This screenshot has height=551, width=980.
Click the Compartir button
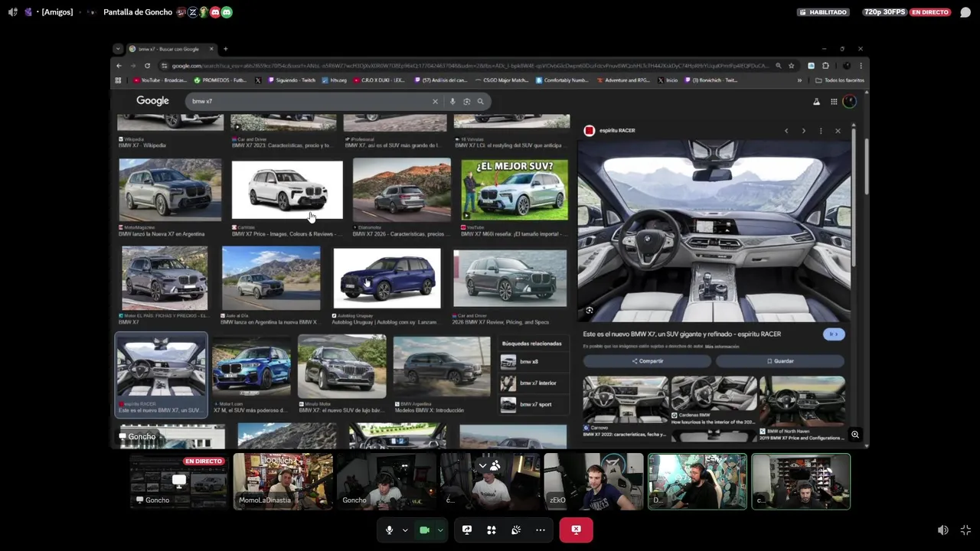[x=648, y=361]
